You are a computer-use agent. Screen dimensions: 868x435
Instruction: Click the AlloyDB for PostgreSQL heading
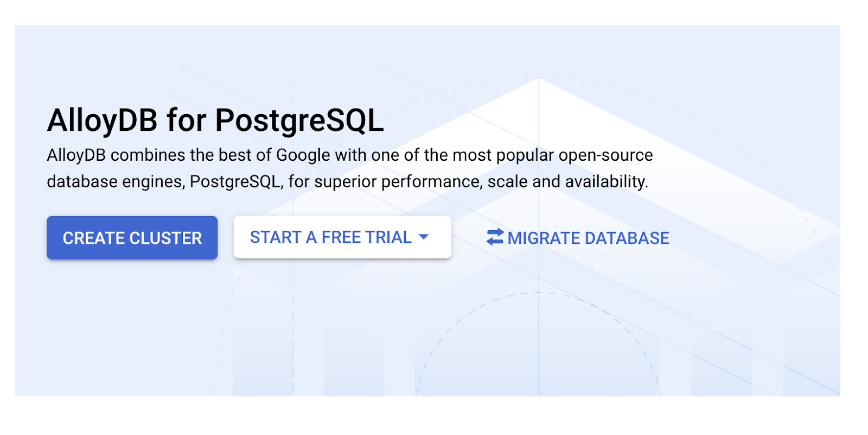pyautogui.click(x=215, y=120)
